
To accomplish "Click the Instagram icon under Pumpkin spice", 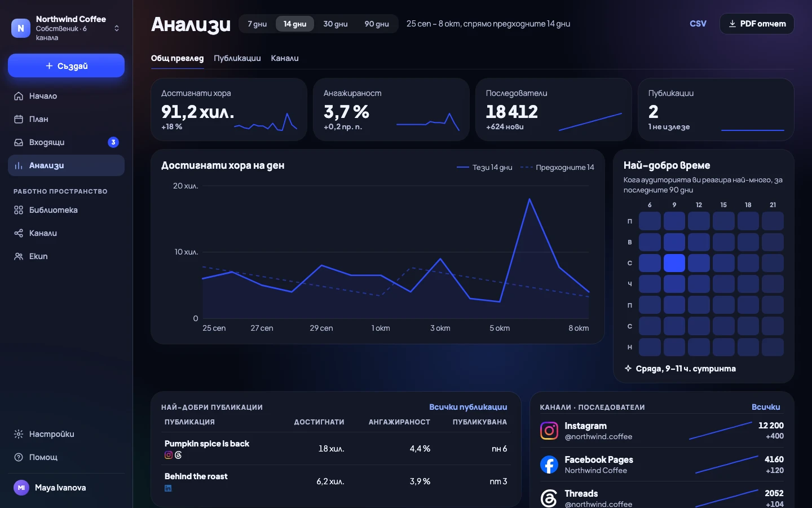I will pos(169,455).
